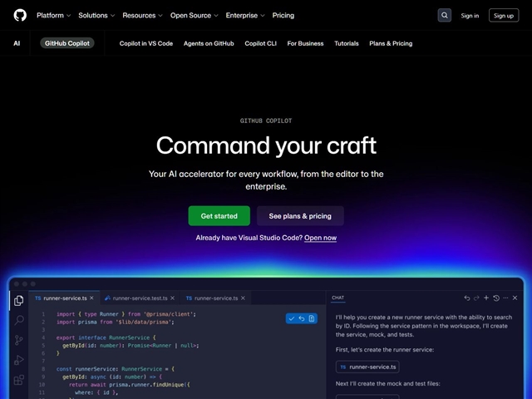
Task: Open the Tutorials link
Action: pos(347,43)
